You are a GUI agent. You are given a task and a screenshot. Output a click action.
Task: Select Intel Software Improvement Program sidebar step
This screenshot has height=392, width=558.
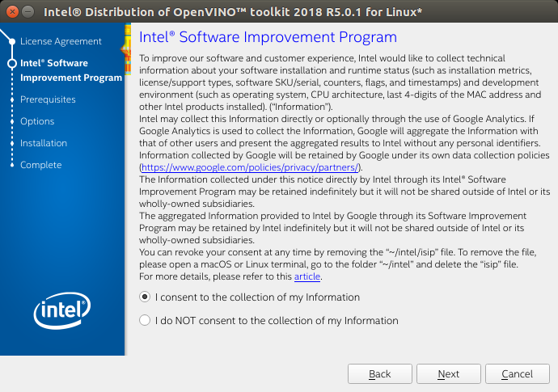point(71,70)
